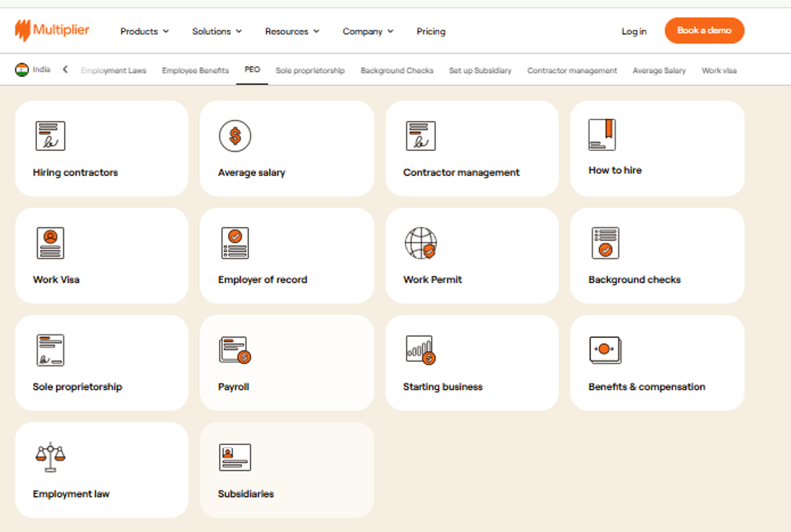Click the Payroll card icon
Image resolution: width=791 pixels, height=532 pixels.
coord(235,350)
